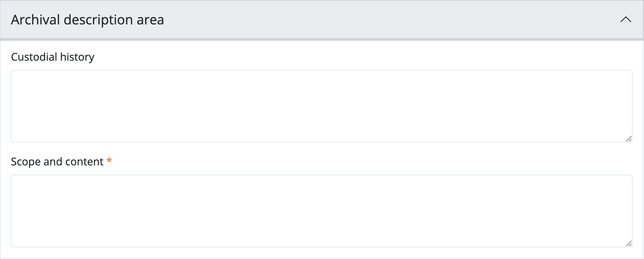644x259 pixels.
Task: Click the word "description" in the section title
Action: coord(98,20)
